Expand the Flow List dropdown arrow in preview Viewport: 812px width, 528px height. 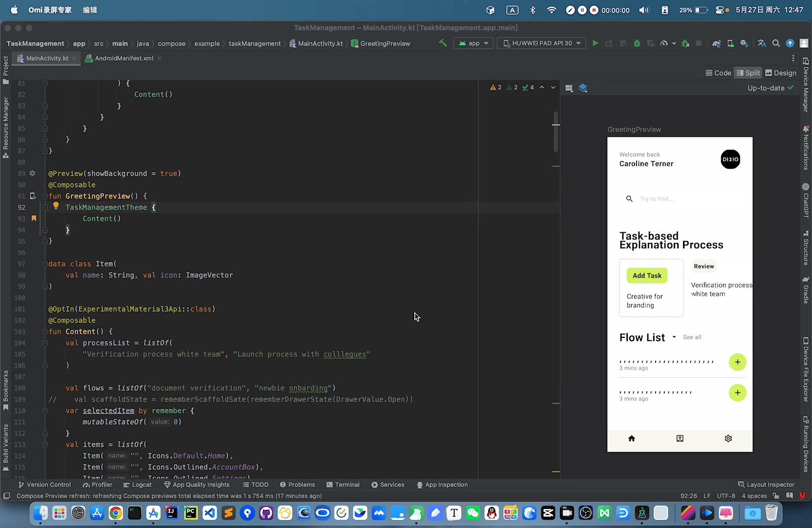tap(674, 337)
